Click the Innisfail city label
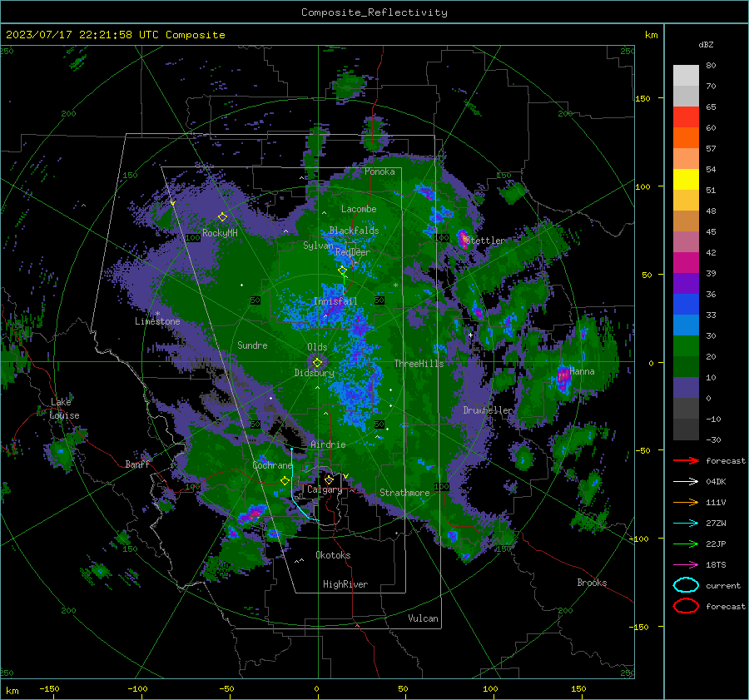This screenshot has height=700, width=749. [x=335, y=301]
